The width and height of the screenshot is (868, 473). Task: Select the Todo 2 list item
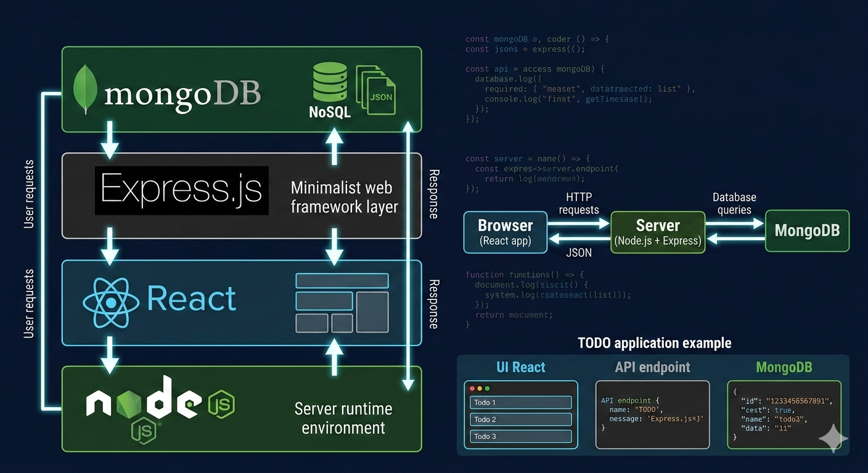click(x=521, y=419)
